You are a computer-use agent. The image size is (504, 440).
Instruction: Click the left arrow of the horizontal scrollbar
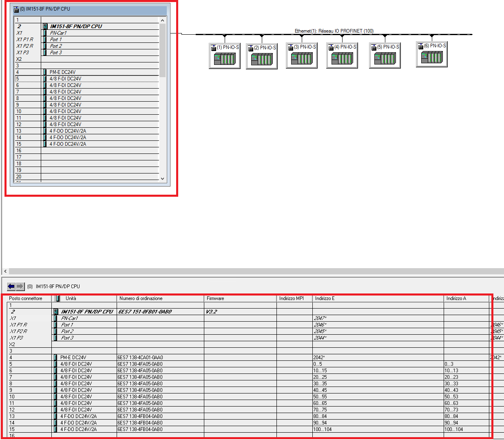pos(5,271)
